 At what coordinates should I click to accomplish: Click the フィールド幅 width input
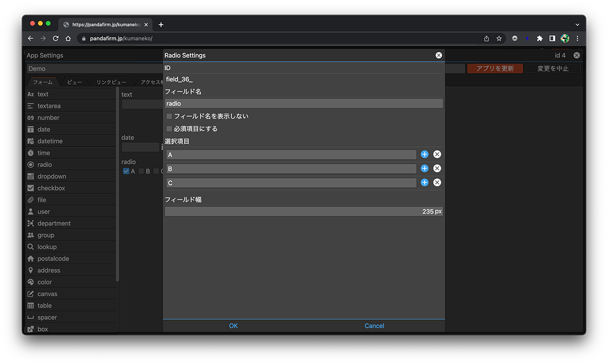coord(303,212)
